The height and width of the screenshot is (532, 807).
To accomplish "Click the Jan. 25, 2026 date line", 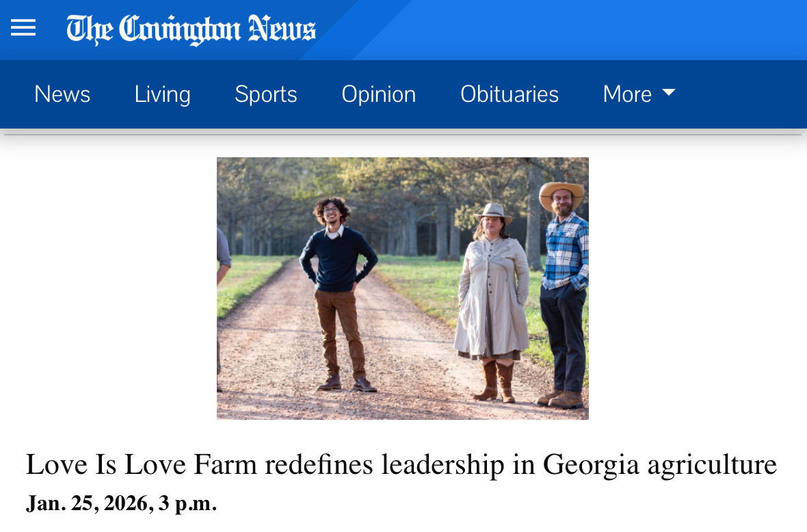I will click(x=122, y=503).
